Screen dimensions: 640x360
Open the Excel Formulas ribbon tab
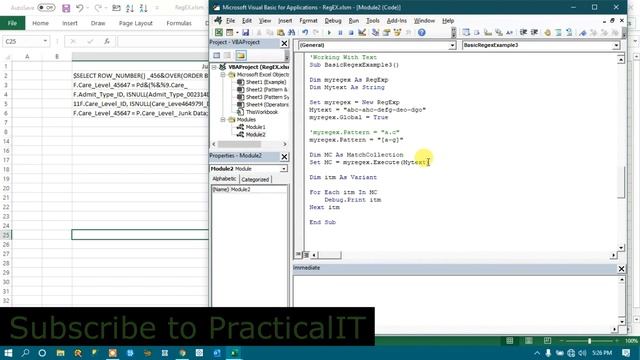[179, 23]
